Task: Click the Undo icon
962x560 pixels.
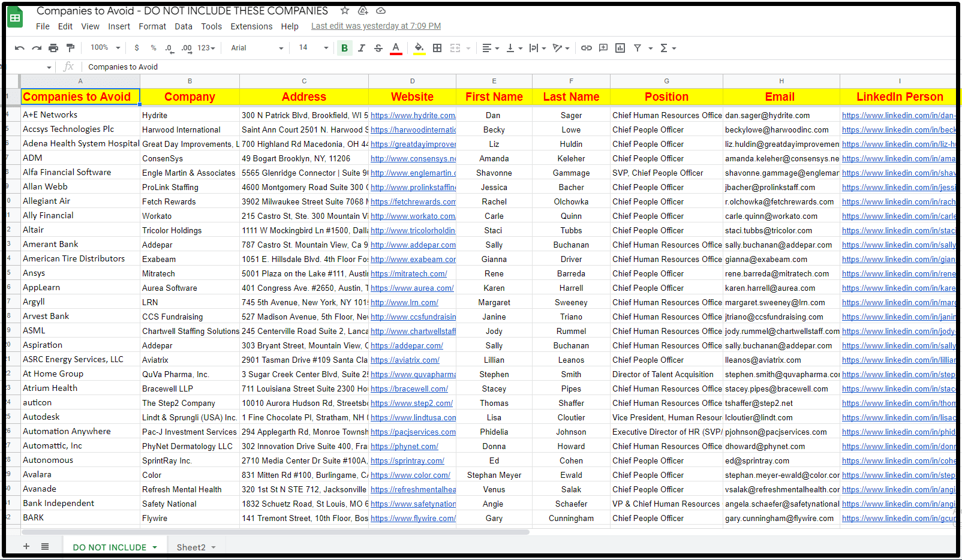Action: tap(20, 48)
